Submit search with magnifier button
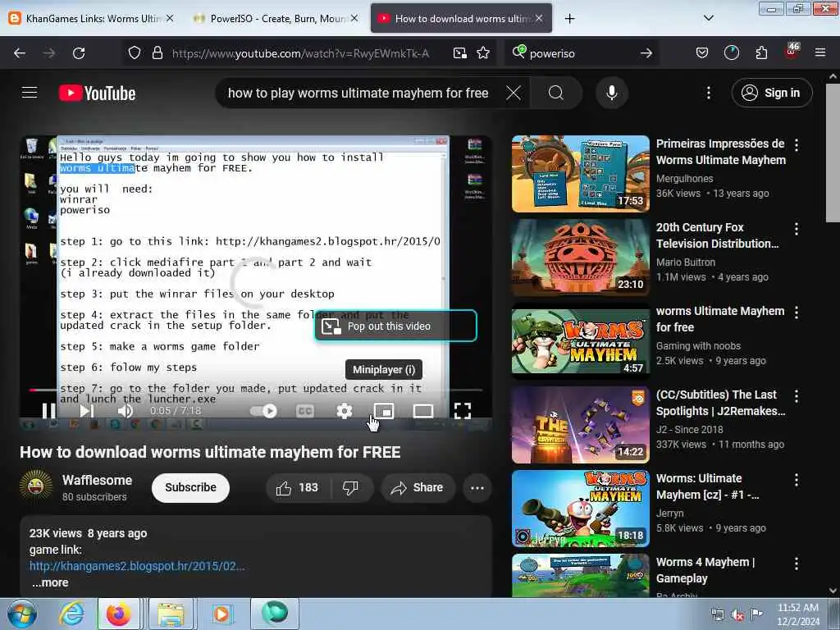 pos(556,94)
